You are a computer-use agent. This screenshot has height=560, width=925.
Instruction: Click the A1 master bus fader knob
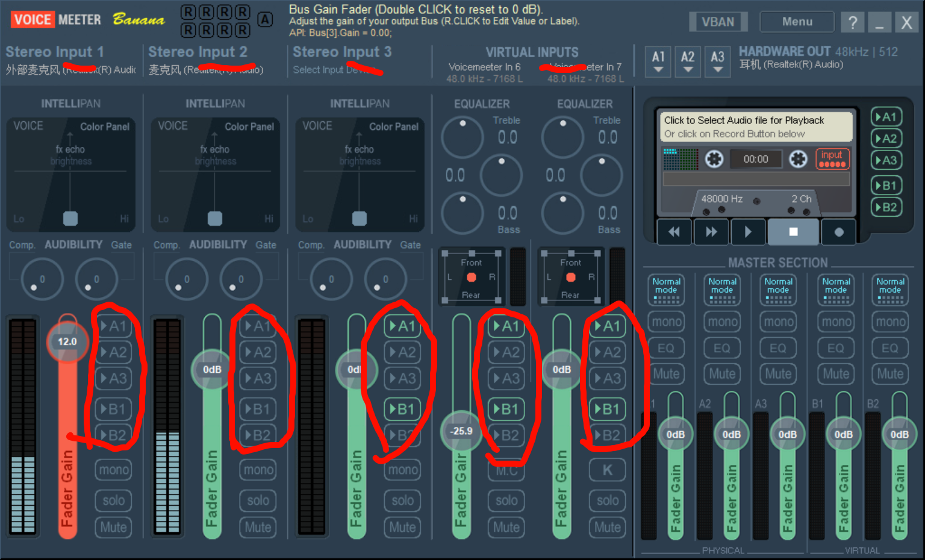[x=676, y=434]
